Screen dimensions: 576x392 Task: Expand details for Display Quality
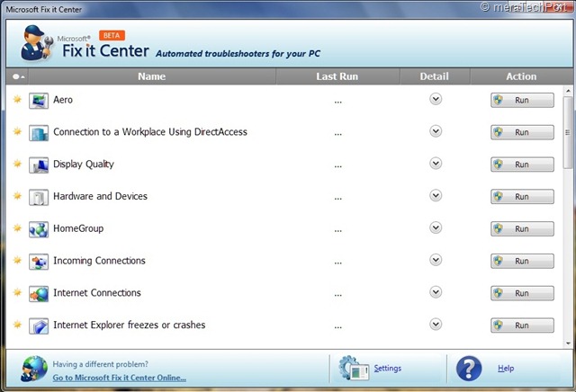(x=436, y=164)
